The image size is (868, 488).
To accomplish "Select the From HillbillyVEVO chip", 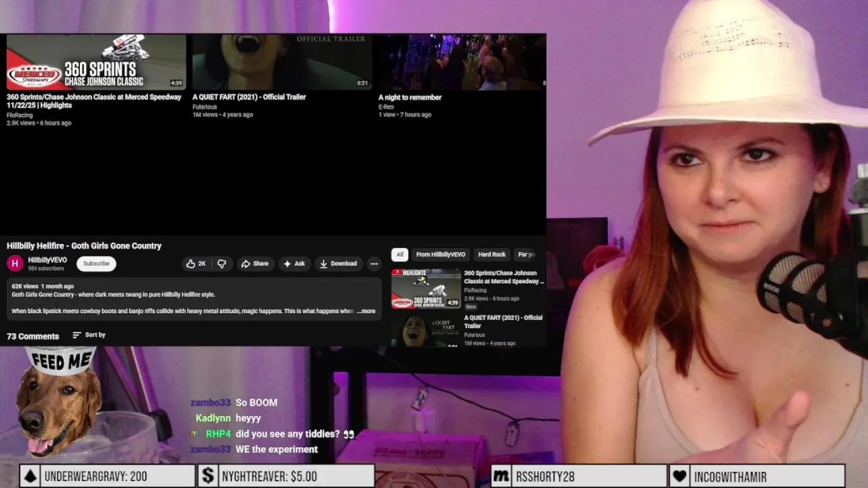I will coord(441,254).
